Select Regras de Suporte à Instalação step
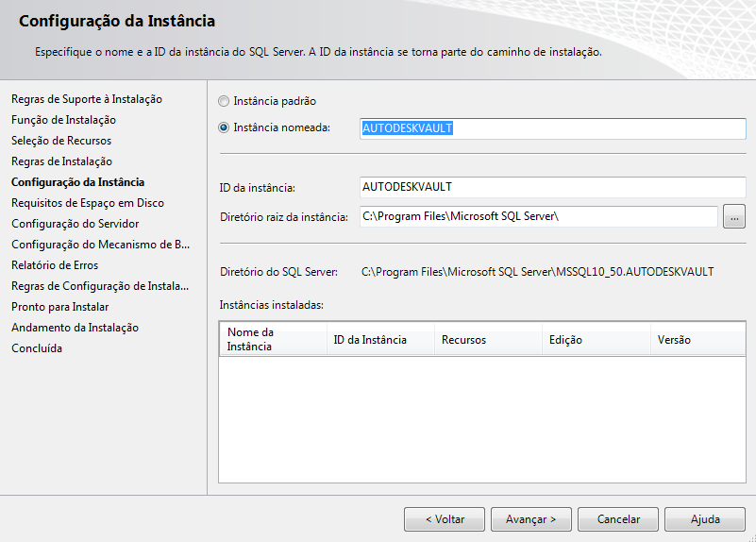The width and height of the screenshot is (756, 542). 87,99
